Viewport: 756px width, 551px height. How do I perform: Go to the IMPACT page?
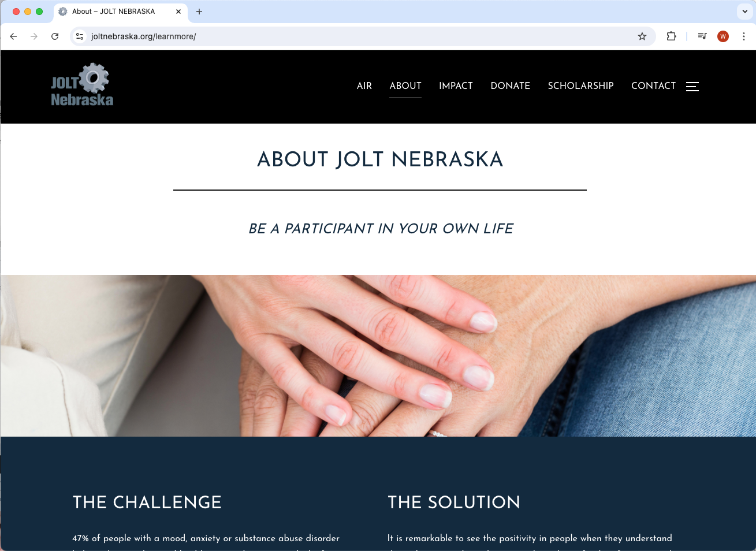[x=456, y=85]
